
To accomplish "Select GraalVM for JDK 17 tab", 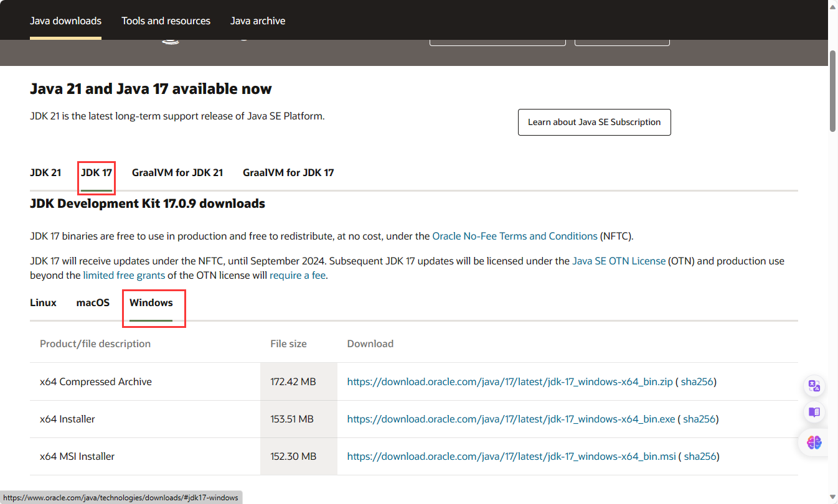I will 288,172.
